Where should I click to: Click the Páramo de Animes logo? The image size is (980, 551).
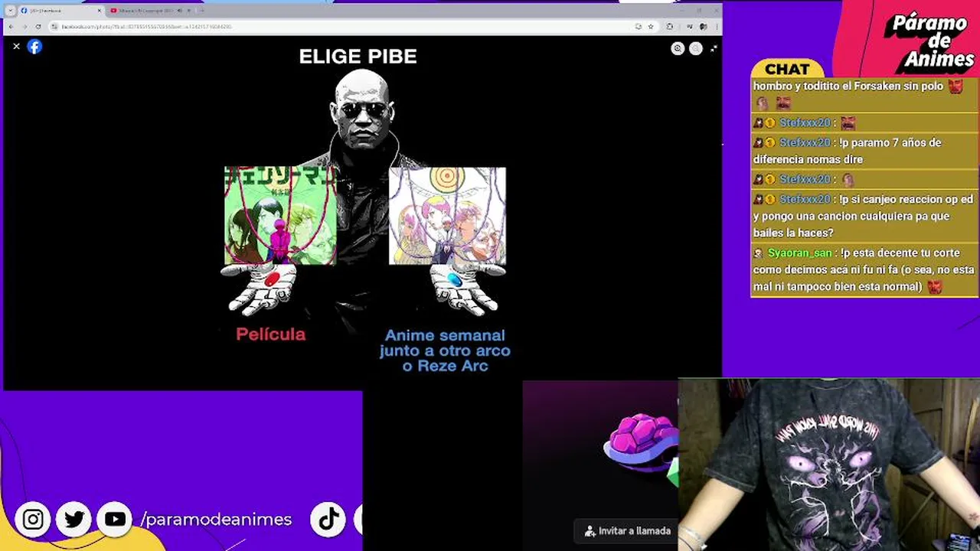pyautogui.click(x=929, y=41)
